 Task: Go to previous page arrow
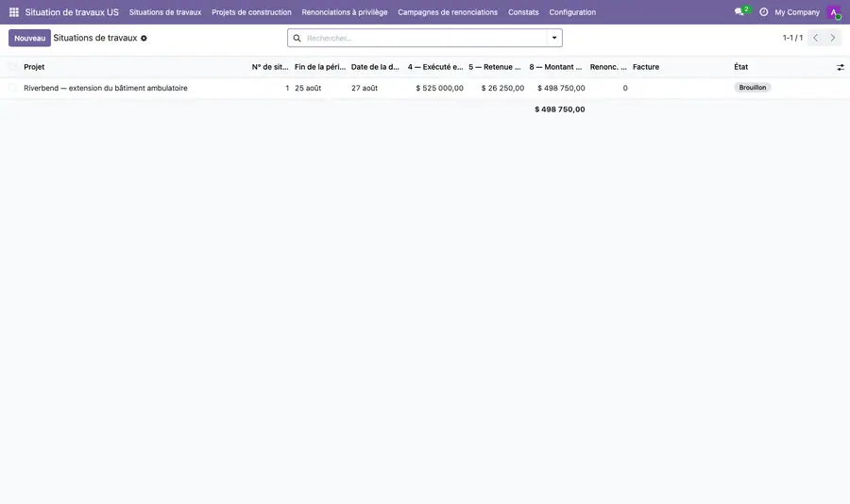pyautogui.click(x=815, y=38)
